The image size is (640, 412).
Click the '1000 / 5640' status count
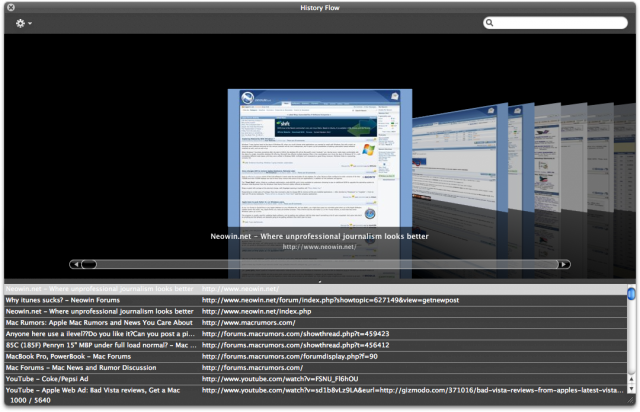click(x=30, y=401)
